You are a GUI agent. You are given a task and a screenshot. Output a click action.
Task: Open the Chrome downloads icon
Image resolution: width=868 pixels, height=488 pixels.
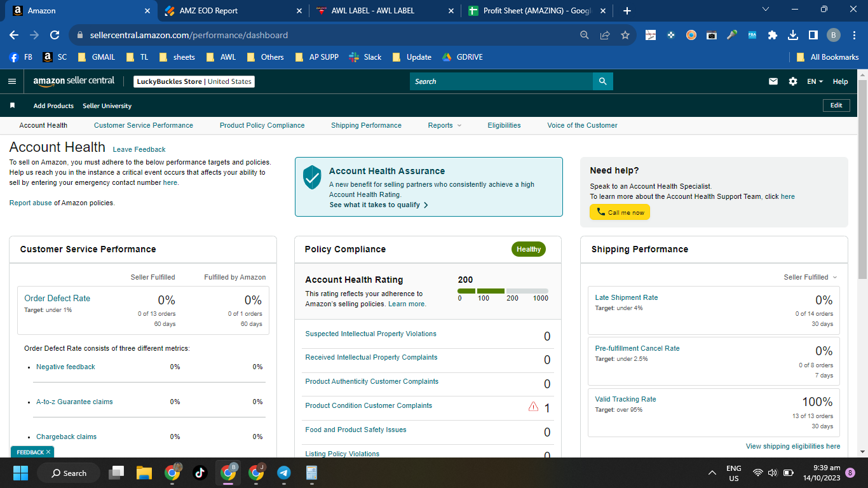click(793, 35)
